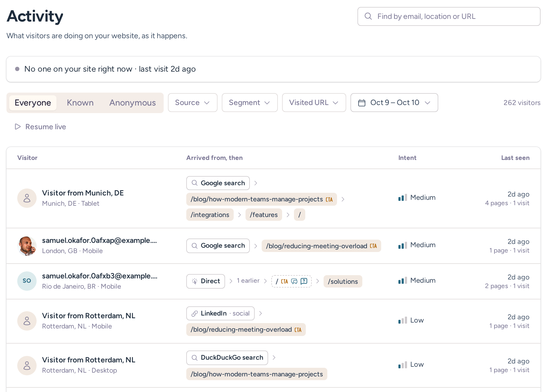Click Medium intent bars for Munich visitor
The image size is (547, 392).
(403, 198)
